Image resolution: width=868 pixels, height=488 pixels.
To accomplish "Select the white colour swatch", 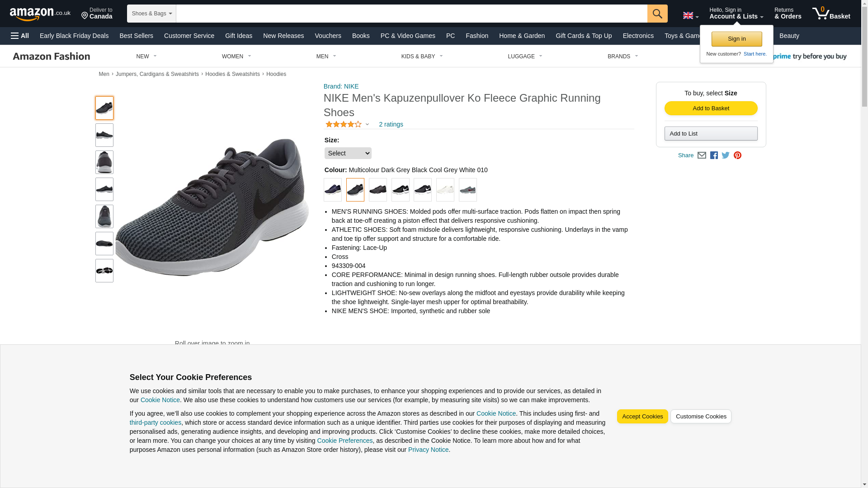I will point(445,190).
